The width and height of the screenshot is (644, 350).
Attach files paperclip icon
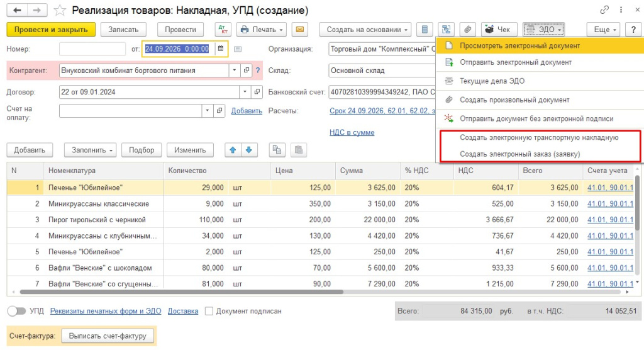point(467,30)
